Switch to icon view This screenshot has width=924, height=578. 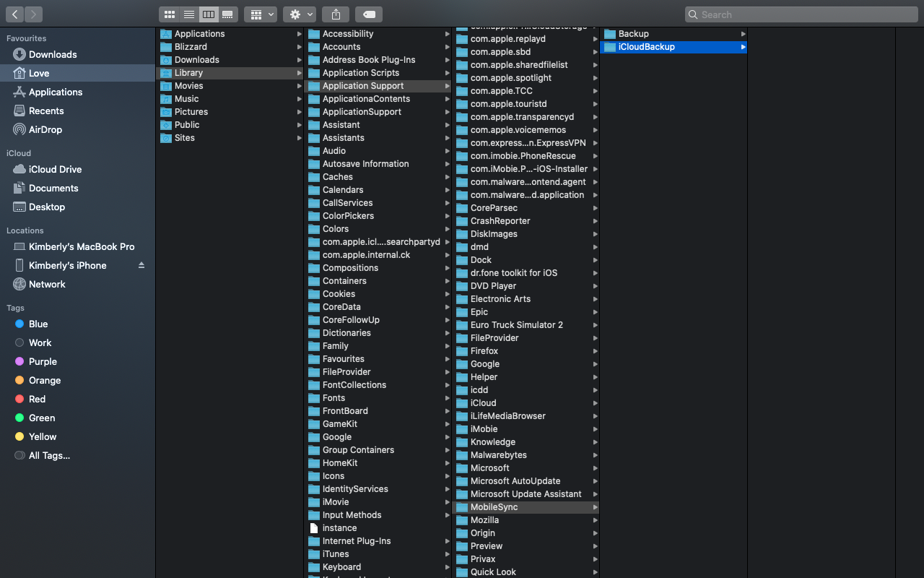(169, 14)
